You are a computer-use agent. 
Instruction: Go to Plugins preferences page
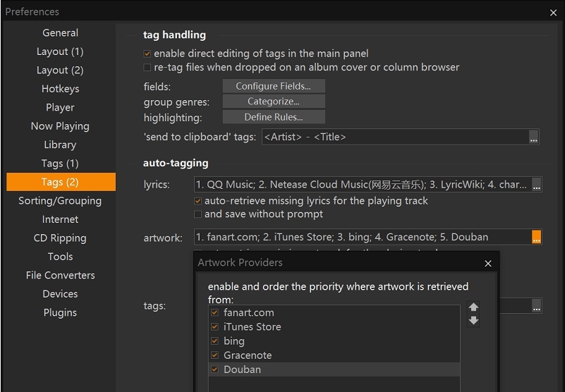60,312
